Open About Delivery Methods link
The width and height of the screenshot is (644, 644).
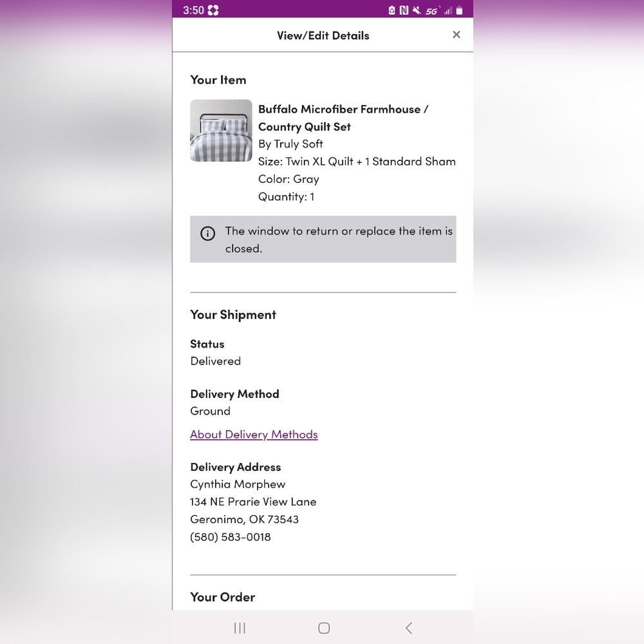pyautogui.click(x=254, y=434)
